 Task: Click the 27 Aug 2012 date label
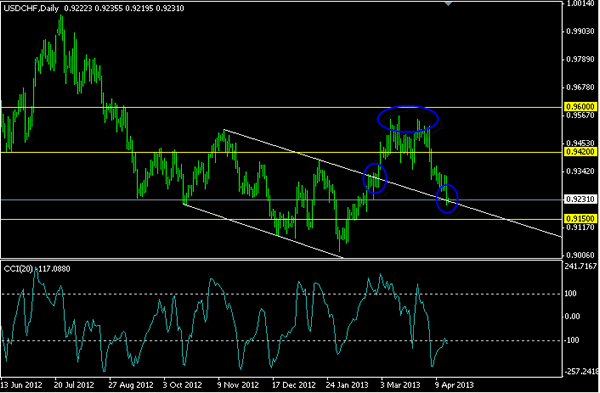click(130, 385)
